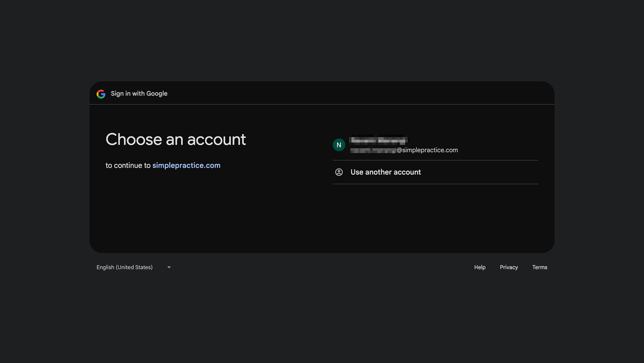The image size is (644, 363).
Task: Open the English (United States) language dropdown
Action: 134,267
